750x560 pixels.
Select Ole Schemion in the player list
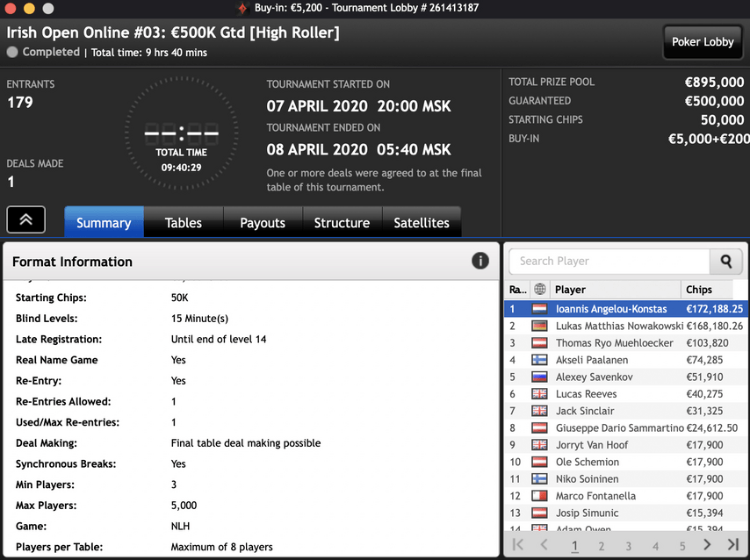point(625,462)
